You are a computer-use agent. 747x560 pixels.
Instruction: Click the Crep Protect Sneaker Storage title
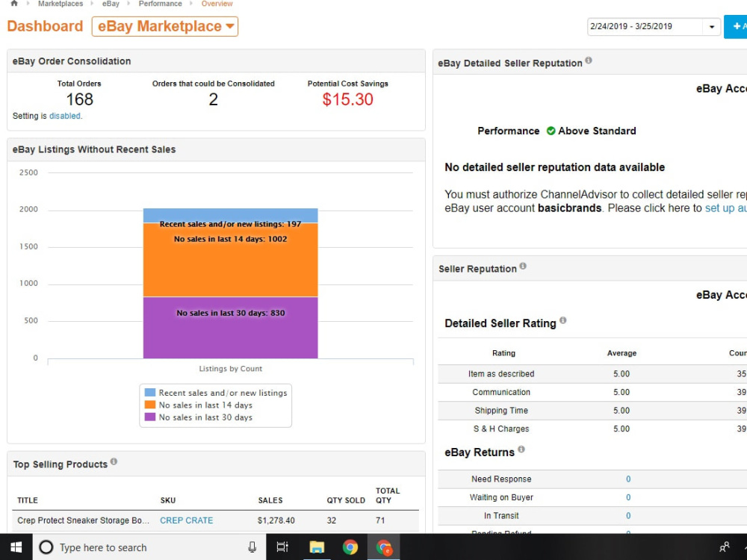(84, 520)
